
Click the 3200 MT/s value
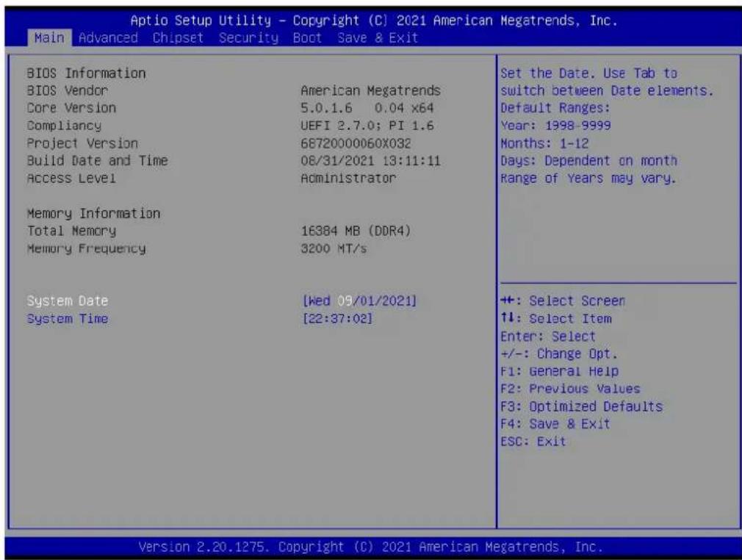click(x=334, y=248)
